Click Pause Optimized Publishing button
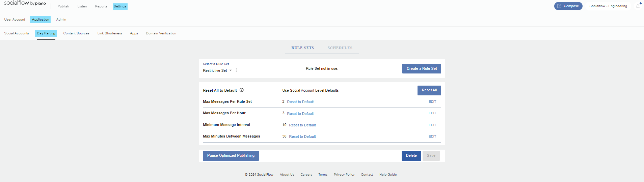 (231, 156)
